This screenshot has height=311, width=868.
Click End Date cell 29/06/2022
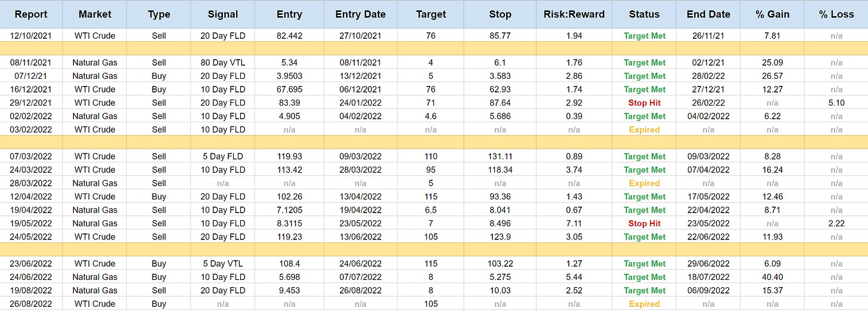pyautogui.click(x=708, y=263)
